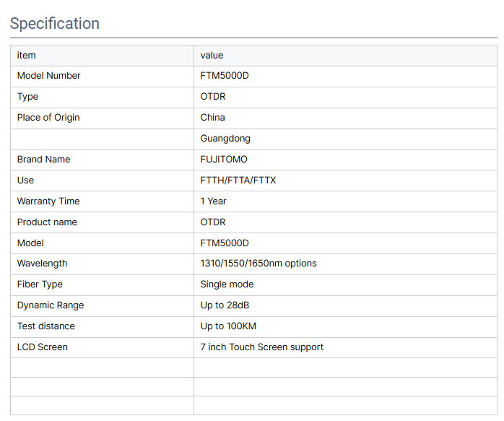Select the 7 inch Touch Screen support value

pyautogui.click(x=261, y=347)
